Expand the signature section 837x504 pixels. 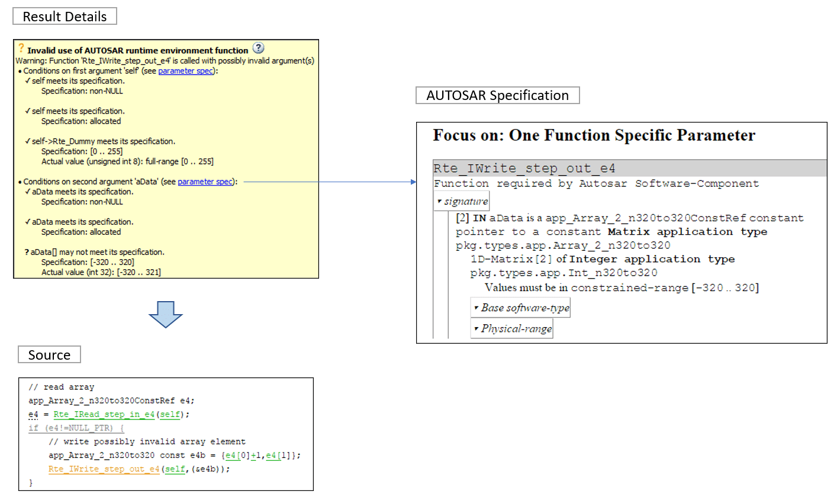462,201
